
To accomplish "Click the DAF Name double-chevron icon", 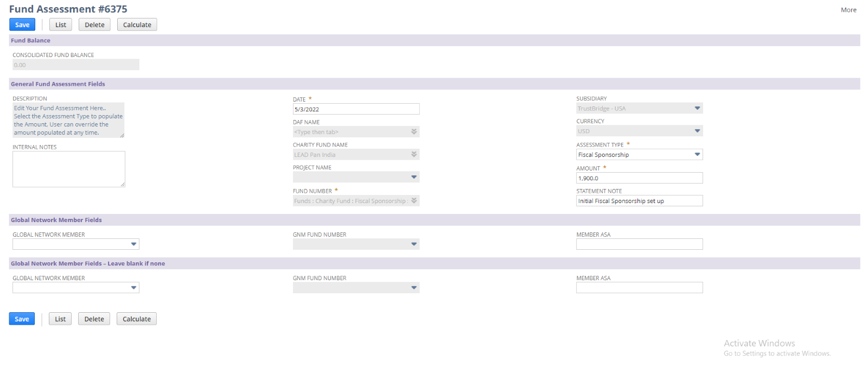I will click(414, 132).
